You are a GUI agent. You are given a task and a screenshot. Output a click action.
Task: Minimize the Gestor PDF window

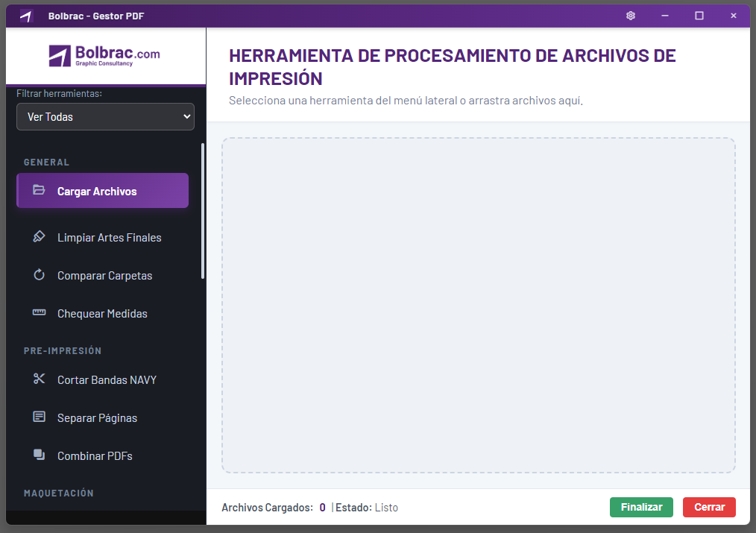[x=665, y=16]
